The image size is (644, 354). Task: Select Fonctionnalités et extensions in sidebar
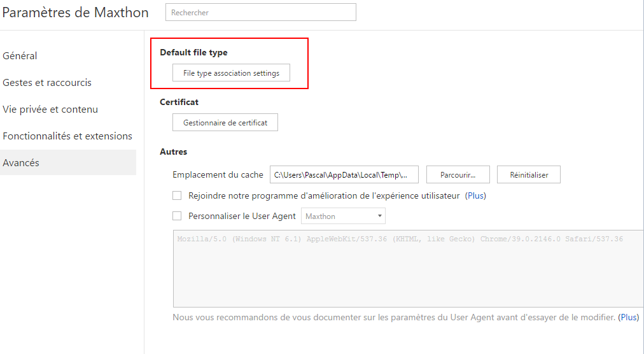[67, 136]
